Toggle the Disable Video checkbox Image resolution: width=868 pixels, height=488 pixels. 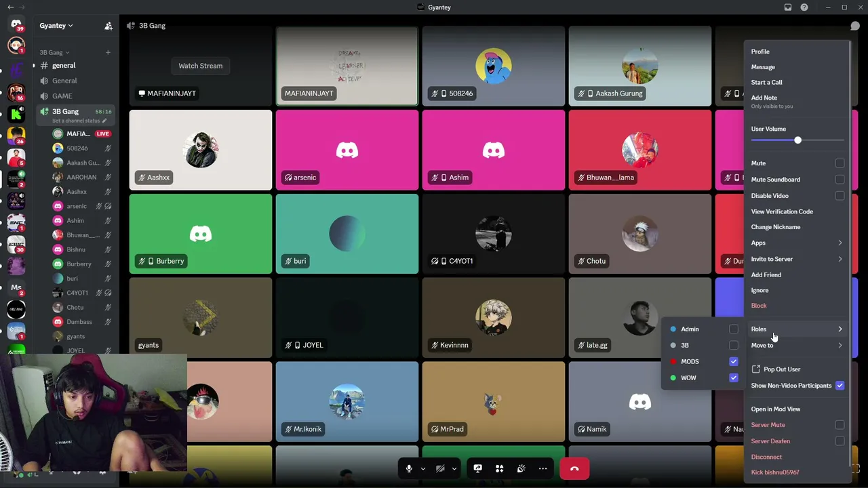840,196
